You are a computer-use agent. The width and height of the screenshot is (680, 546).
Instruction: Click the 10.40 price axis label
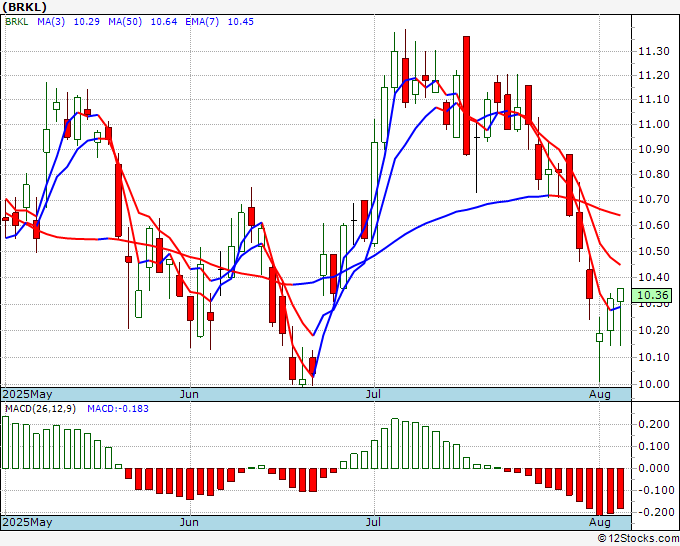(x=654, y=278)
